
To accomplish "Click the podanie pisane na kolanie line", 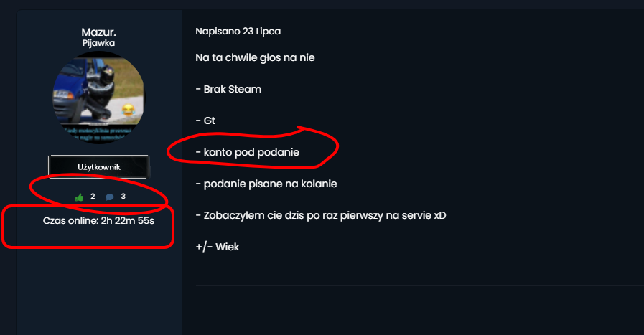I will [266, 184].
